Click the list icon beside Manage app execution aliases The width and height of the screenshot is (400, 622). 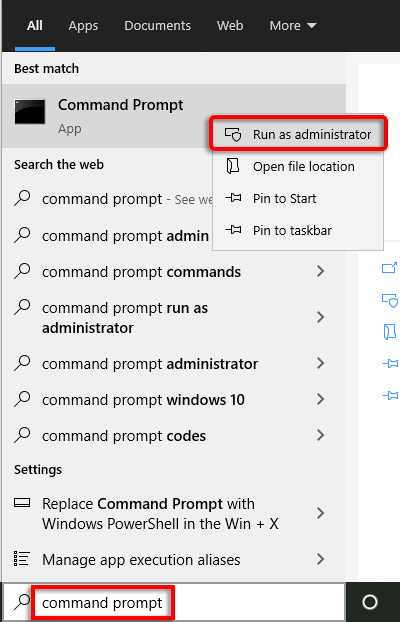pos(22,559)
